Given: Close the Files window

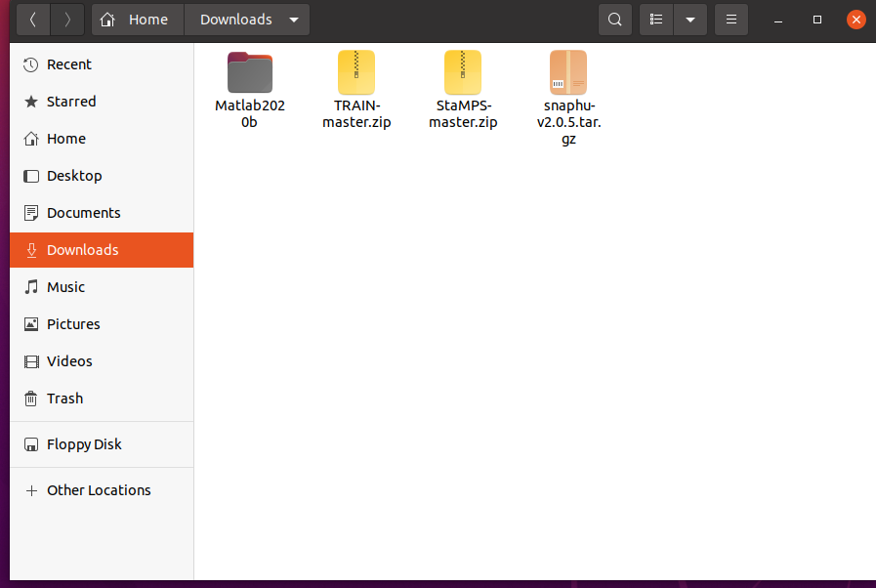Looking at the screenshot, I should pos(855,20).
